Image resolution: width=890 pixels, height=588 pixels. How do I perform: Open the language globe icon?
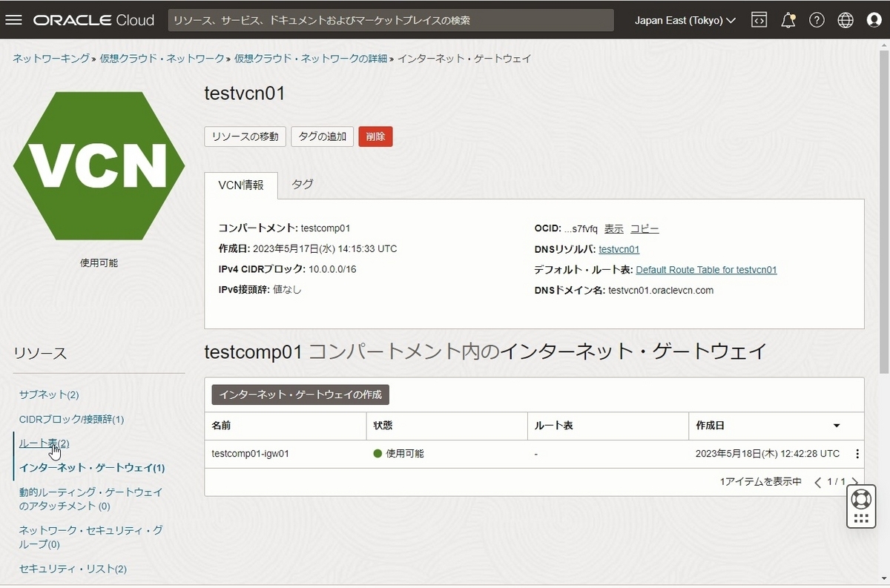coord(845,20)
